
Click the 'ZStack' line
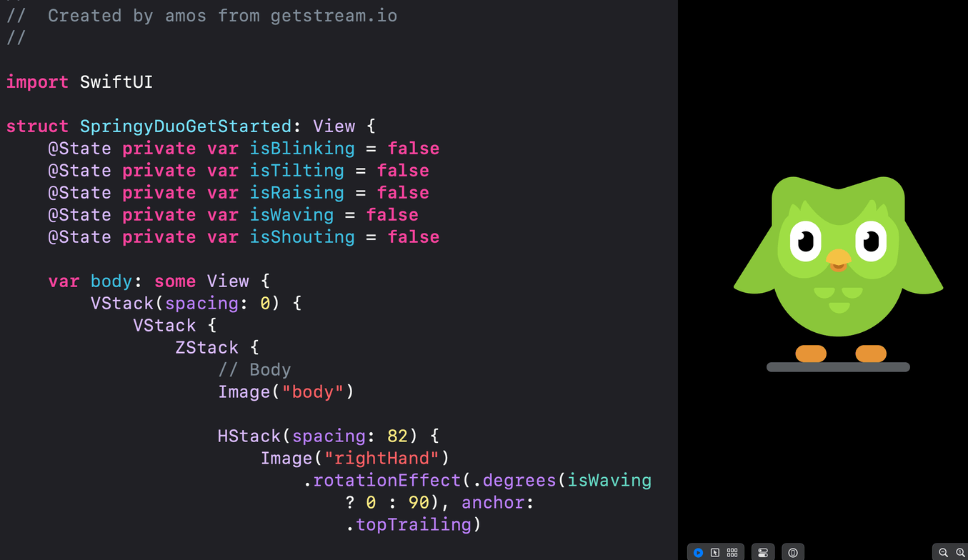coord(217,348)
